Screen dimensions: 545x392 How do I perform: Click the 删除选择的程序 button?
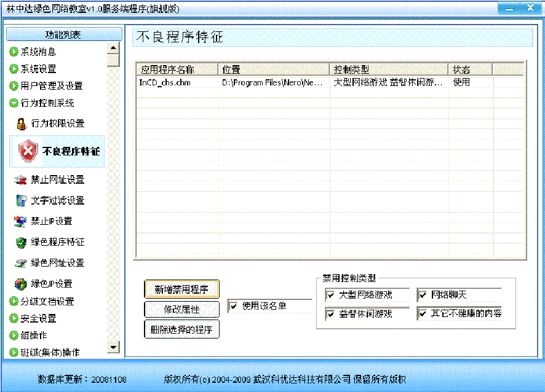[x=181, y=329]
